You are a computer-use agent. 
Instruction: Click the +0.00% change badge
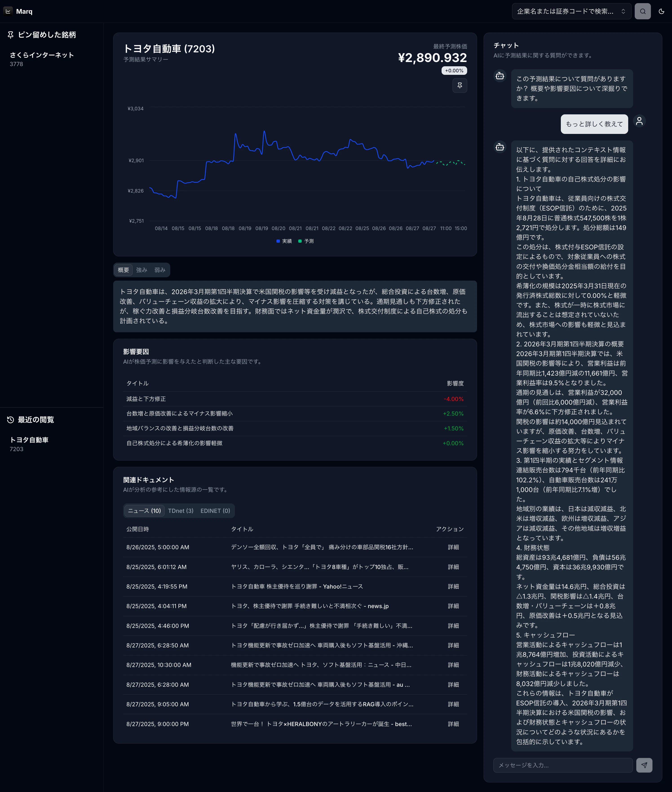pos(454,71)
